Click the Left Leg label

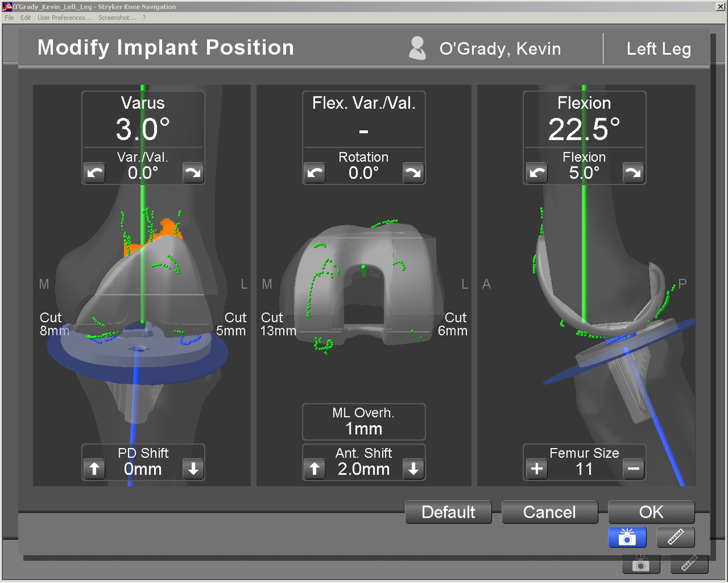click(659, 49)
